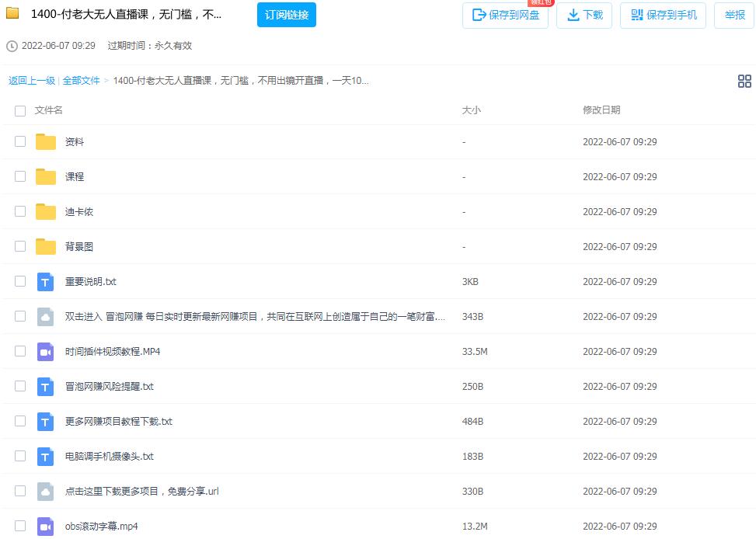Go back via 返回上一级 link
Image resolution: width=756 pixels, height=539 pixels.
(x=32, y=81)
